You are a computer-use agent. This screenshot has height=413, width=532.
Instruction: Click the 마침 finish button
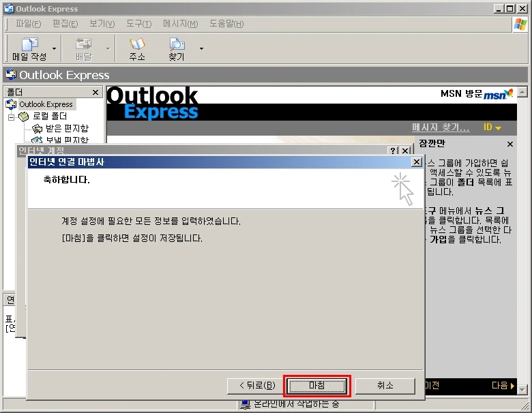pos(317,386)
